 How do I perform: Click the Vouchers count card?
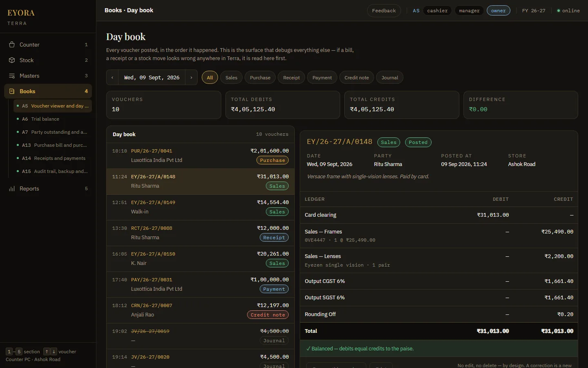164,105
